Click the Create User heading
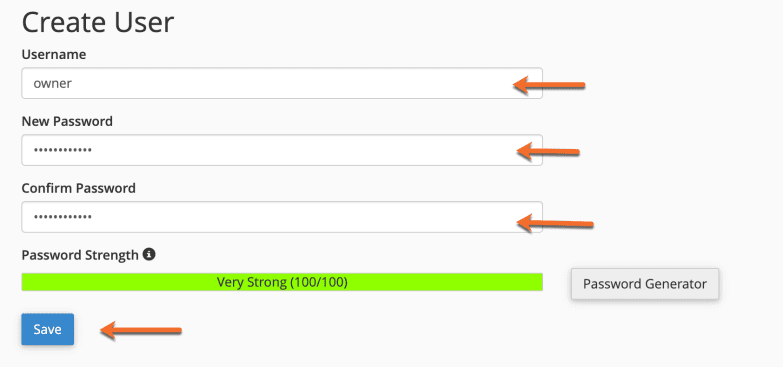Screen dimensions: 783x367 98,22
